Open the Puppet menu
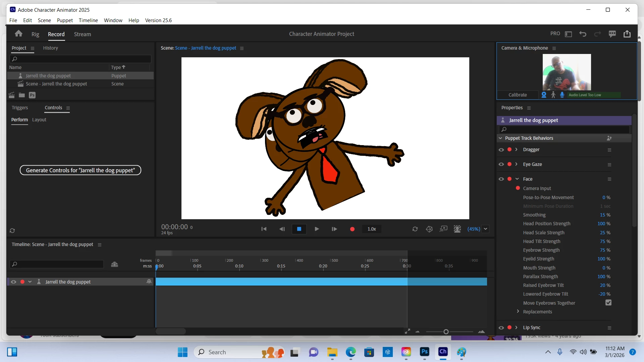 tap(65, 20)
